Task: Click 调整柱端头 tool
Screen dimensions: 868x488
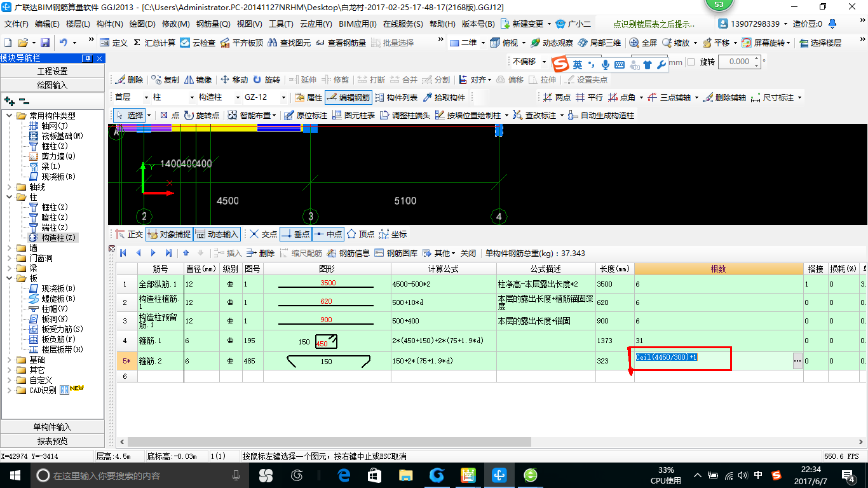Action: pyautogui.click(x=405, y=115)
